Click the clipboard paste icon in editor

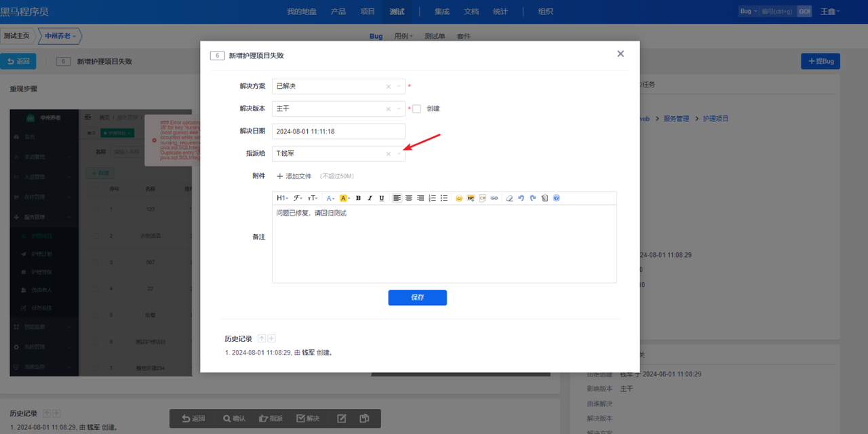click(x=545, y=198)
